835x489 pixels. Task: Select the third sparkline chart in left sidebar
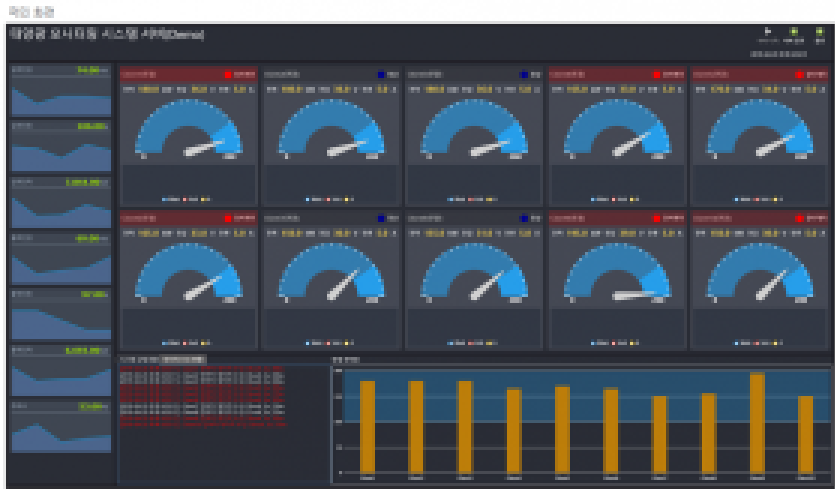pos(61,209)
